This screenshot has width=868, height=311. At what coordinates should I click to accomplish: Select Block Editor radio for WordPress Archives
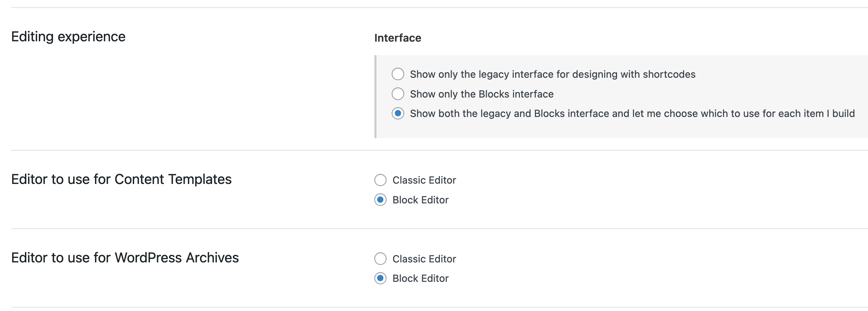coord(380,278)
